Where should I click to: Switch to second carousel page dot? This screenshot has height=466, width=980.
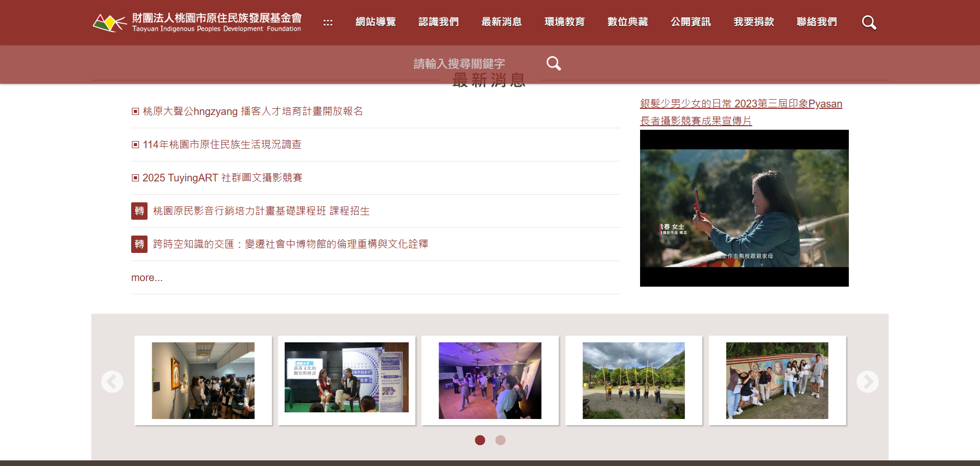click(500, 440)
